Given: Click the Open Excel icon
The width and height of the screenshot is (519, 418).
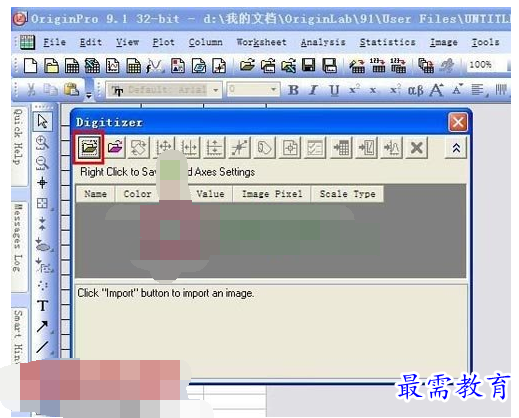Looking at the screenshot, I should click(x=288, y=65).
